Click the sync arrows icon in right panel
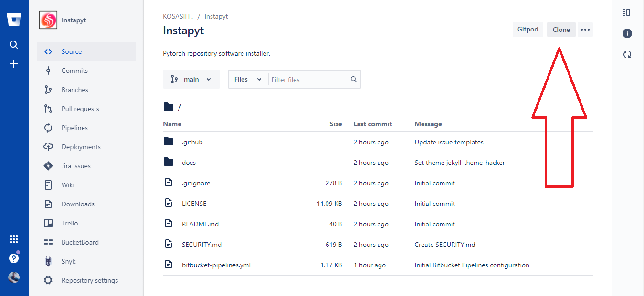The image size is (644, 296). (x=627, y=55)
